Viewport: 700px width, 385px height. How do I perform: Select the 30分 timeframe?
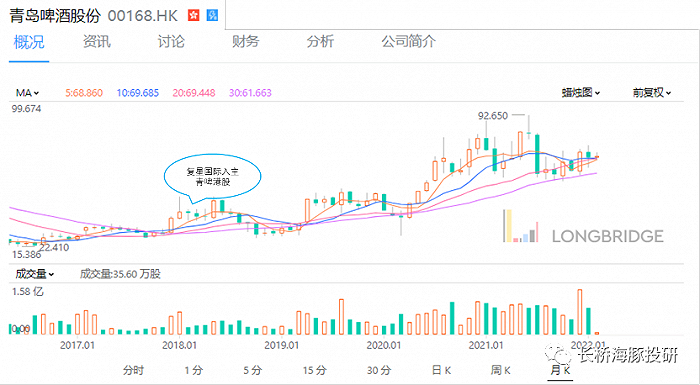[379, 370]
